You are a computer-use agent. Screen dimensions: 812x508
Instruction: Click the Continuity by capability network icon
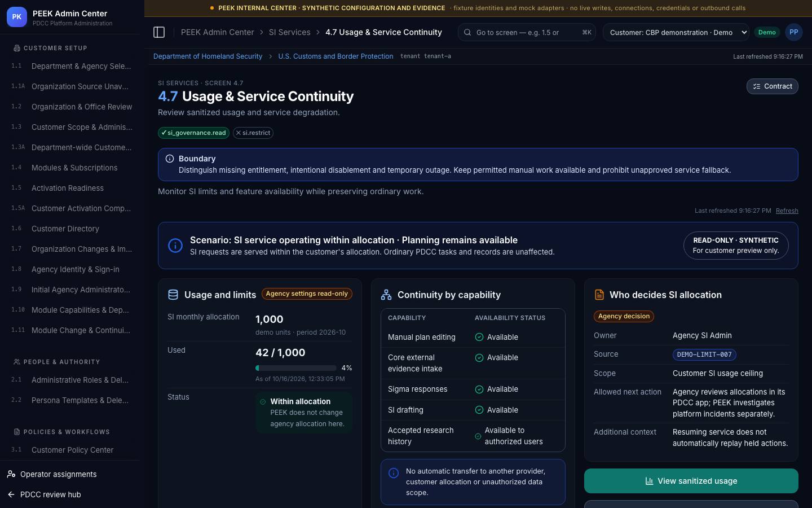386,295
